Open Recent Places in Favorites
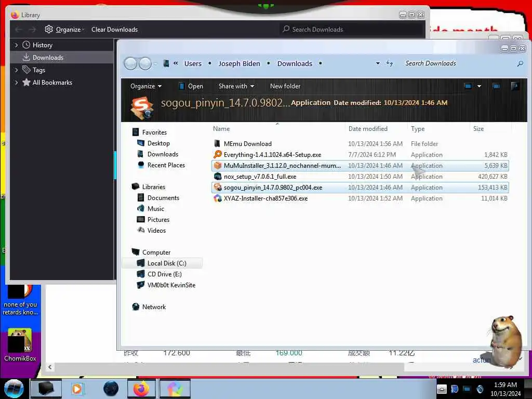Screen dimensions: 532x399 [166, 165]
